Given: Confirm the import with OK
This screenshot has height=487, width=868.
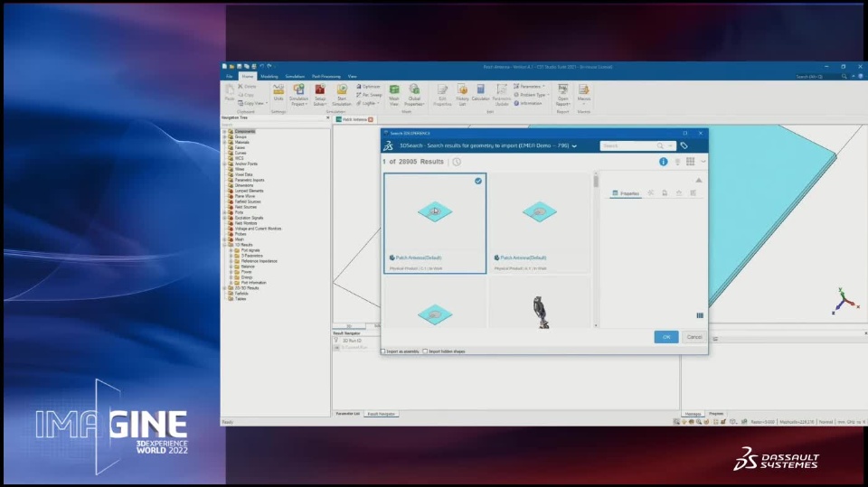Looking at the screenshot, I should click(666, 337).
